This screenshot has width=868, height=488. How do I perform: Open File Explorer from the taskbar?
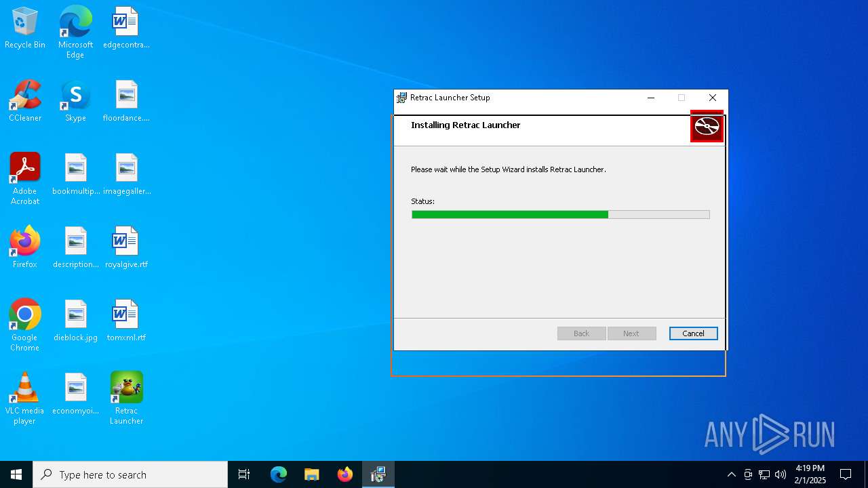coord(312,474)
